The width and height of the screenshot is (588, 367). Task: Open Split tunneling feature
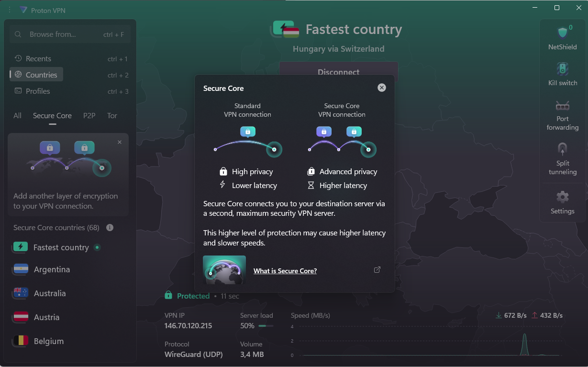(563, 159)
